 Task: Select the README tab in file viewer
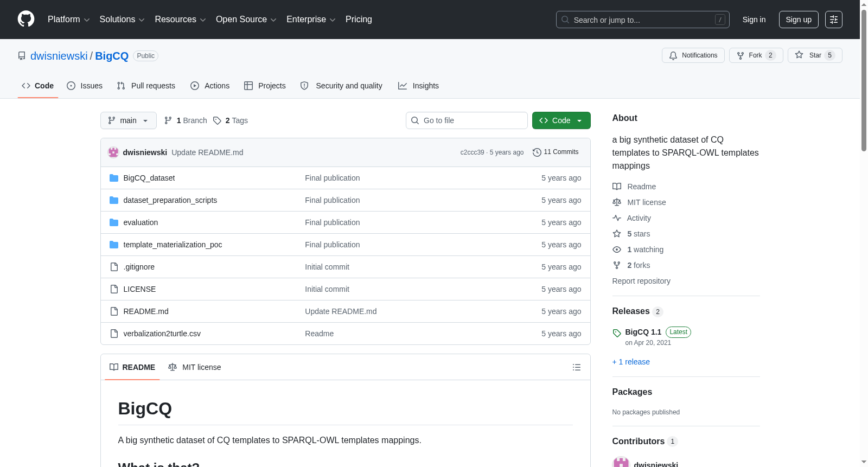click(132, 367)
